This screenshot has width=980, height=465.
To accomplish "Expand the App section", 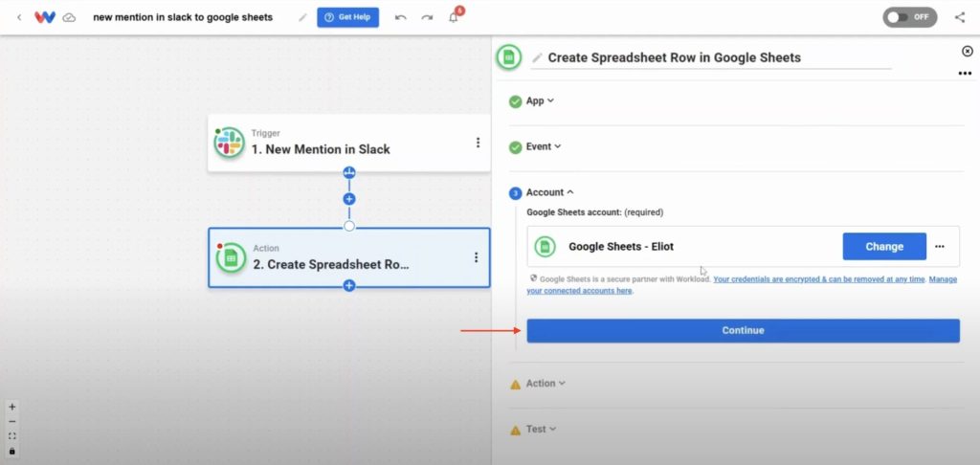I will point(540,100).
